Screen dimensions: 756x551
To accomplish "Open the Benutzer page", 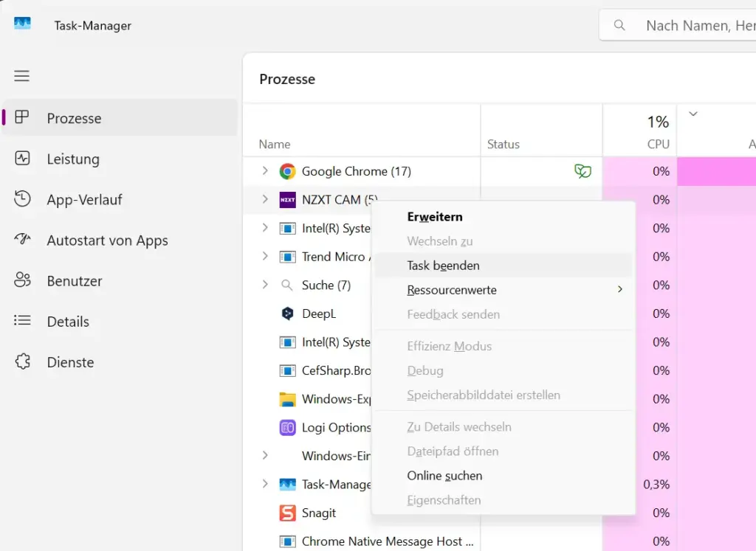I will click(120, 281).
